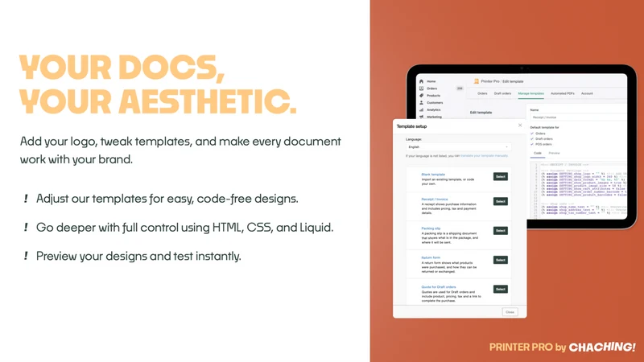Open the Automated PDFs tab
644x362 pixels.
pos(563,93)
